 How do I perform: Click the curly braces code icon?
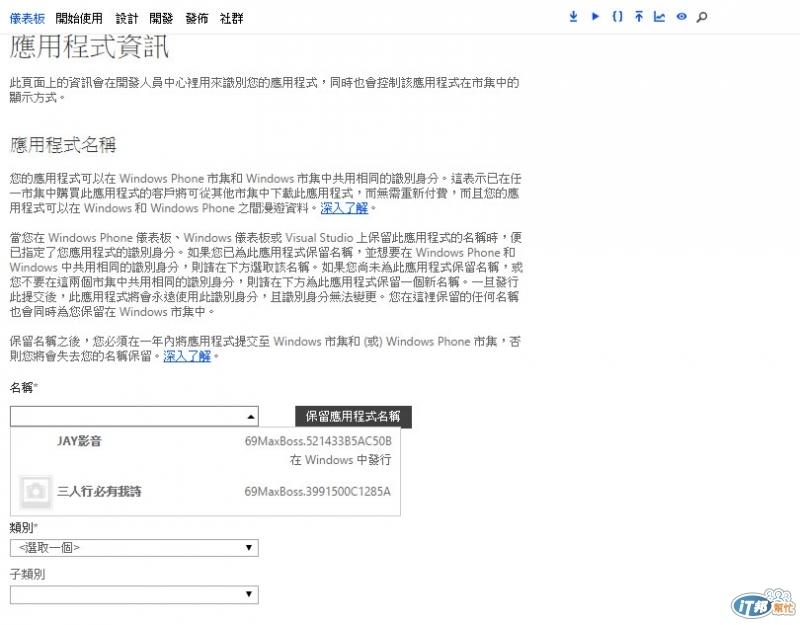tap(617, 17)
